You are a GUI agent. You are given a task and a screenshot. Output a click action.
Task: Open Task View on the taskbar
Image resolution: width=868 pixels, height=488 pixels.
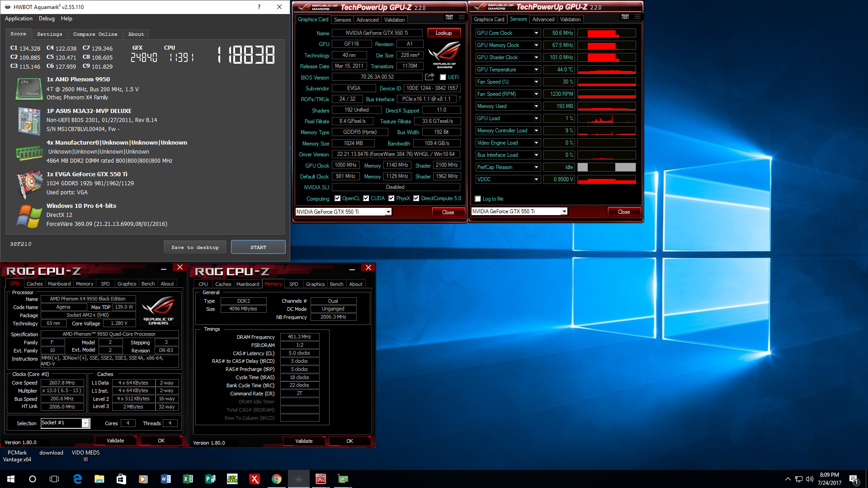[x=54, y=479]
